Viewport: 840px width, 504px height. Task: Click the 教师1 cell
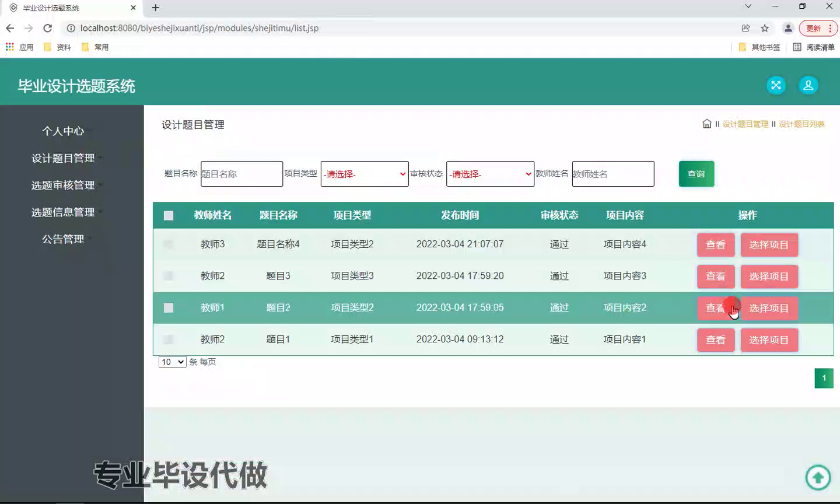click(212, 307)
